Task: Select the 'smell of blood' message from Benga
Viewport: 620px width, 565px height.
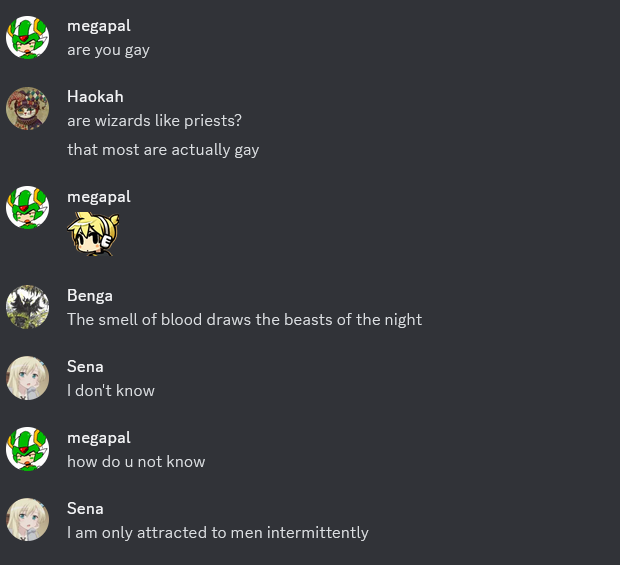Action: [x=244, y=319]
